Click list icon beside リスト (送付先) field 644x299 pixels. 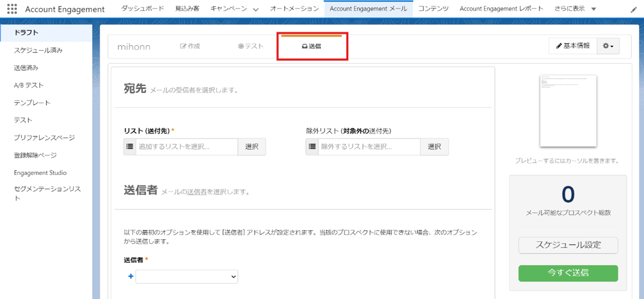pyautogui.click(x=130, y=147)
